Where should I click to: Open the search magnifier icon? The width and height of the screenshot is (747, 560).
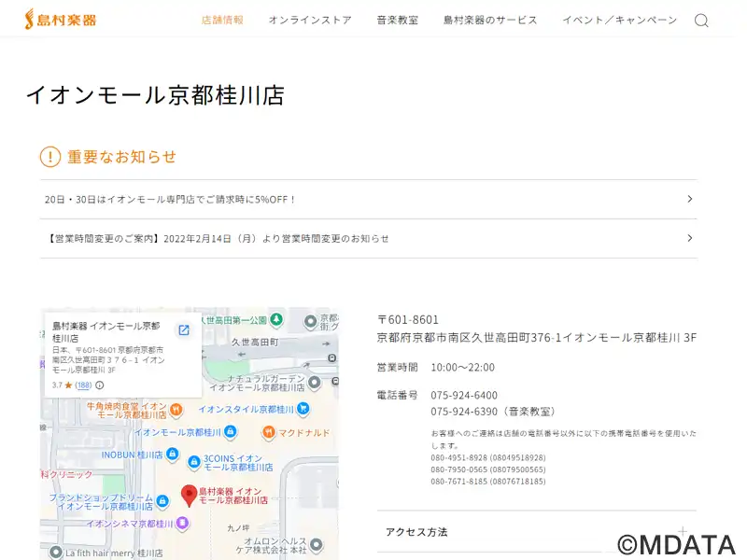(701, 21)
